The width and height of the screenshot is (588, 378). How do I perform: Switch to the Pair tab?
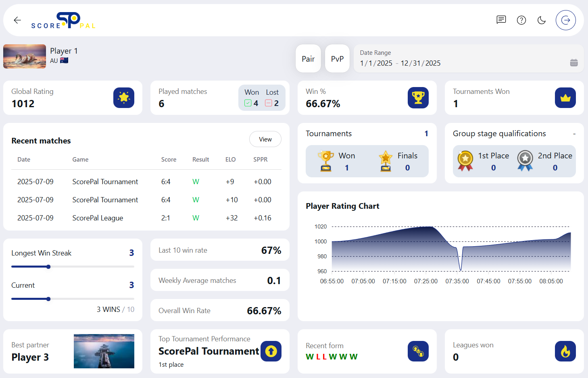pos(308,59)
